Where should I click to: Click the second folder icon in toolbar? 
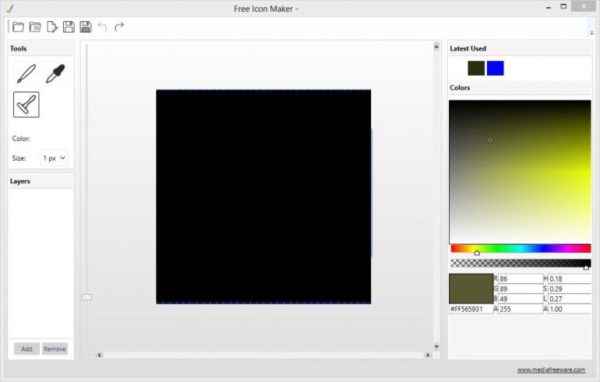pyautogui.click(x=35, y=27)
